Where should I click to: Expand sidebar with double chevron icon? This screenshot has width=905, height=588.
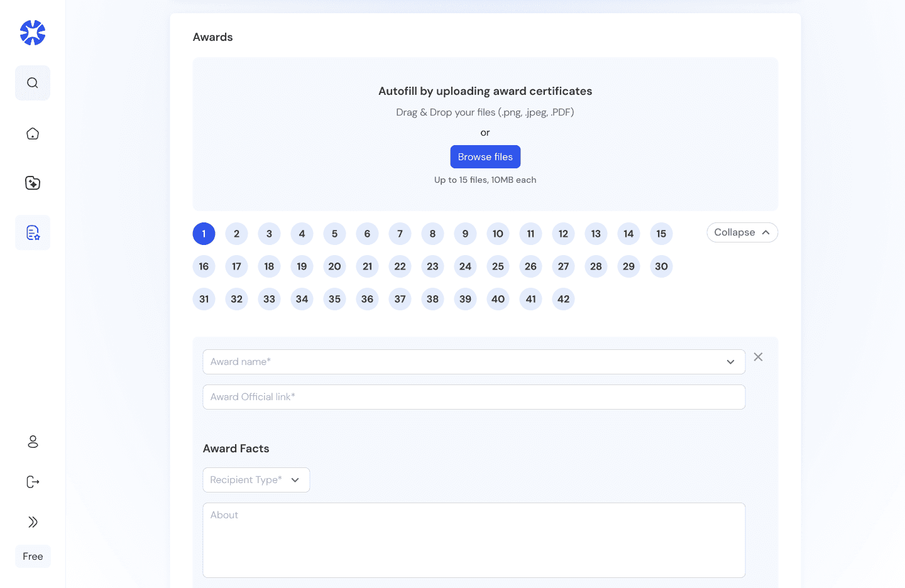(x=33, y=522)
